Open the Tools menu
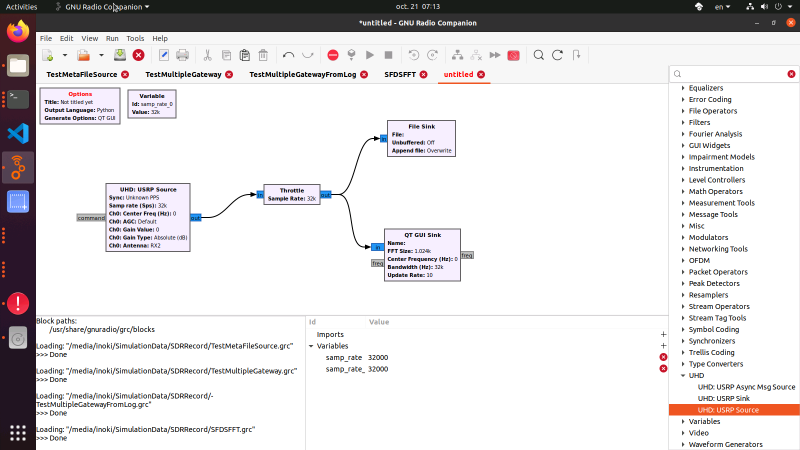Screen dimensions: 800x450 135,38
